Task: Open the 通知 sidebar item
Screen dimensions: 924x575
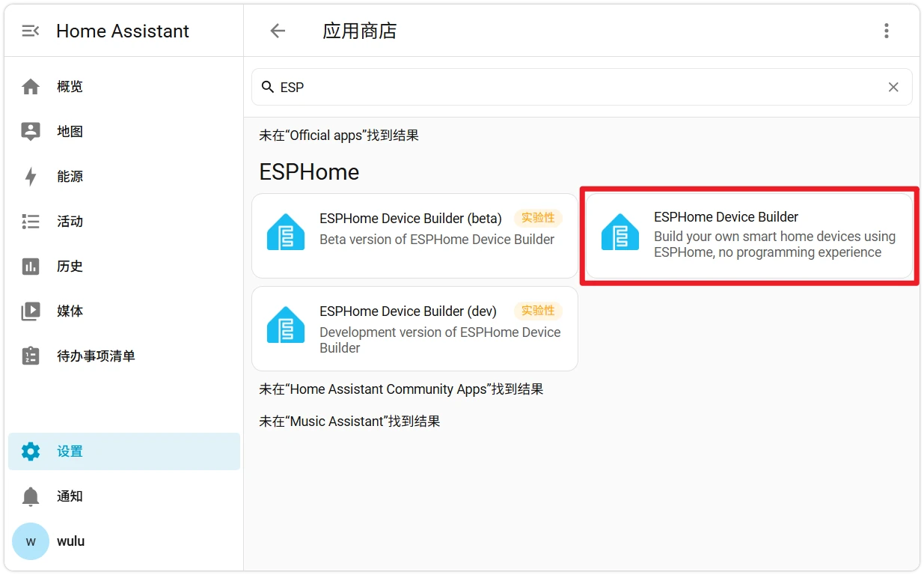Action: (124, 496)
